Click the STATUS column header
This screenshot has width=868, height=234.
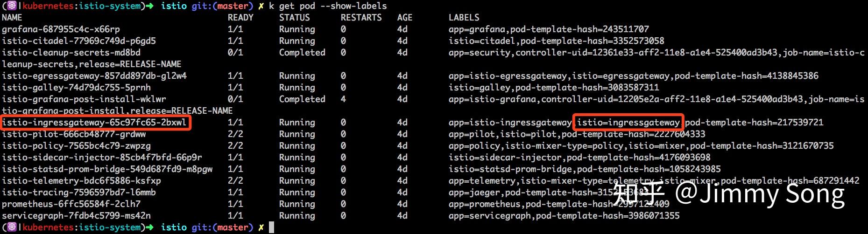294,18
